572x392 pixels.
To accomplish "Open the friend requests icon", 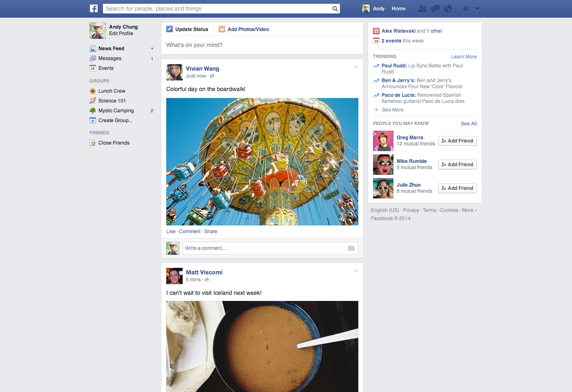I will (x=422, y=9).
